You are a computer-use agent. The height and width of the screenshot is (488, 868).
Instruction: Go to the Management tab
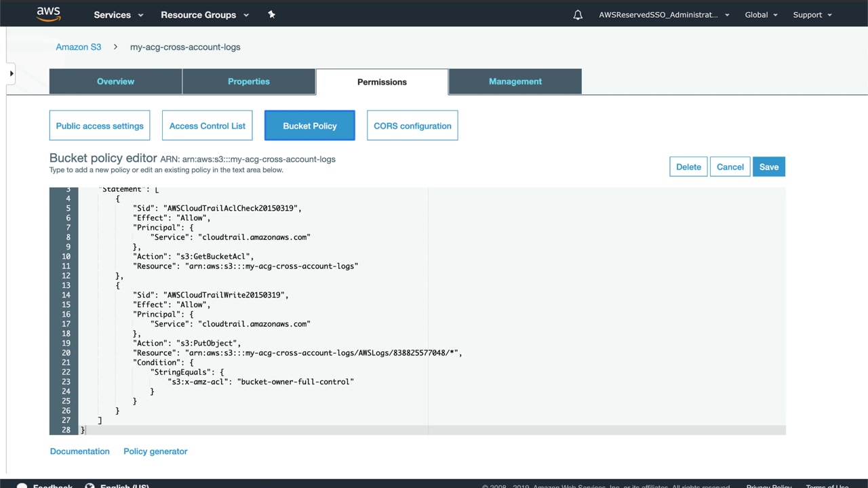[515, 81]
